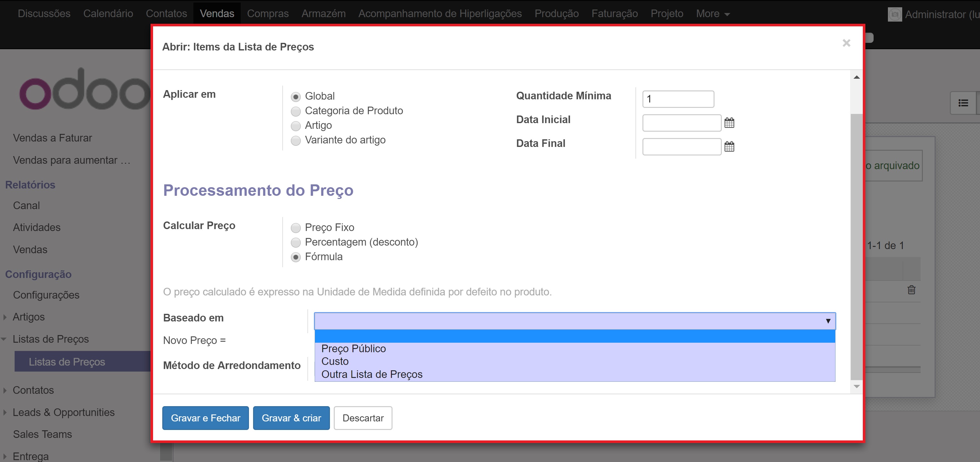Open the Compras menu
The height and width of the screenshot is (462, 980).
[267, 14]
